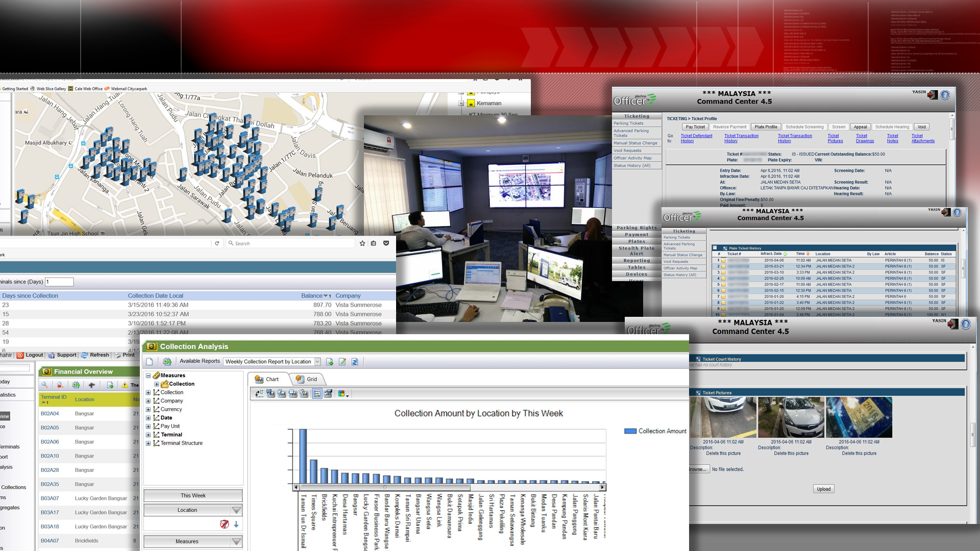Expand the Terminal Structure tree node
This screenshot has width=980, height=551.
pos(149,443)
